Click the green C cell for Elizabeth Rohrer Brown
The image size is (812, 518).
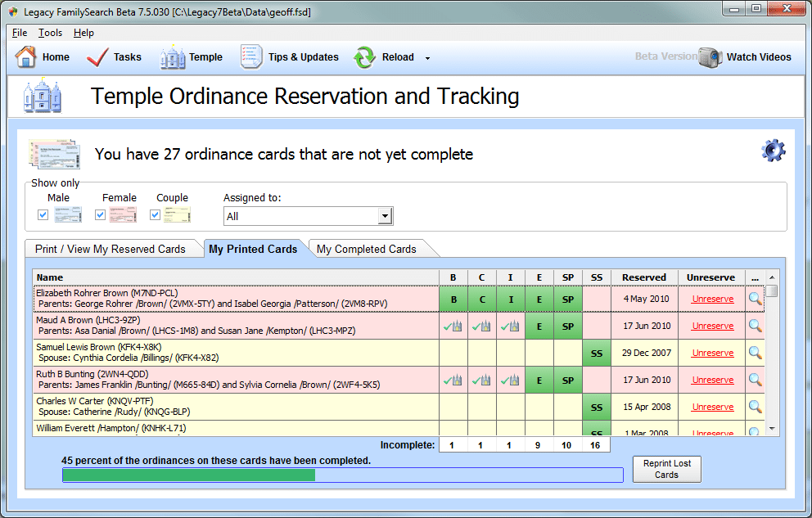pyautogui.click(x=482, y=300)
